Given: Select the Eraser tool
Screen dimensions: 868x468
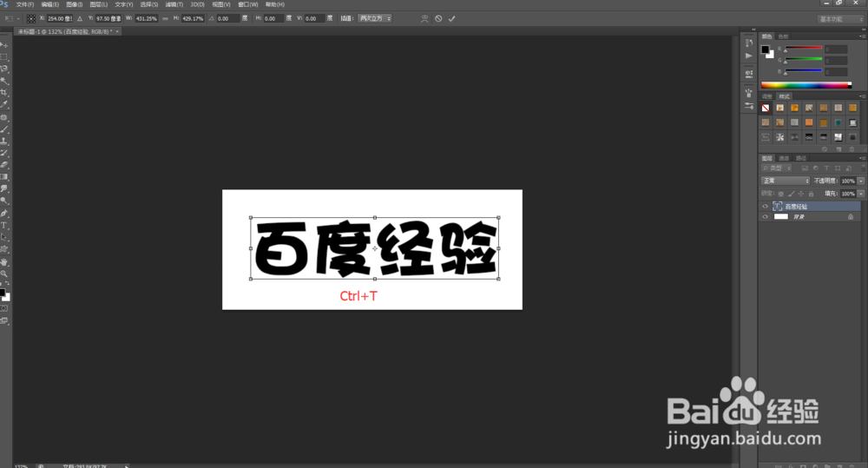Looking at the screenshot, I should point(3,165).
